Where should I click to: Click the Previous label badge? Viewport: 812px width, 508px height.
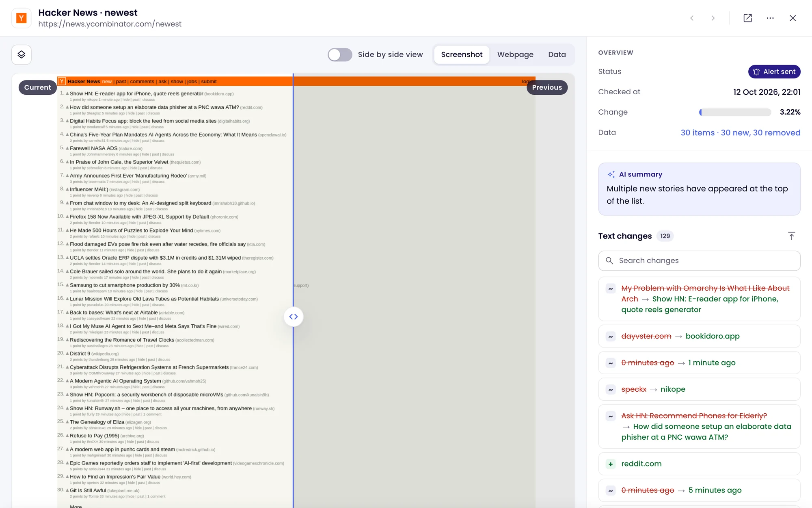tap(547, 87)
